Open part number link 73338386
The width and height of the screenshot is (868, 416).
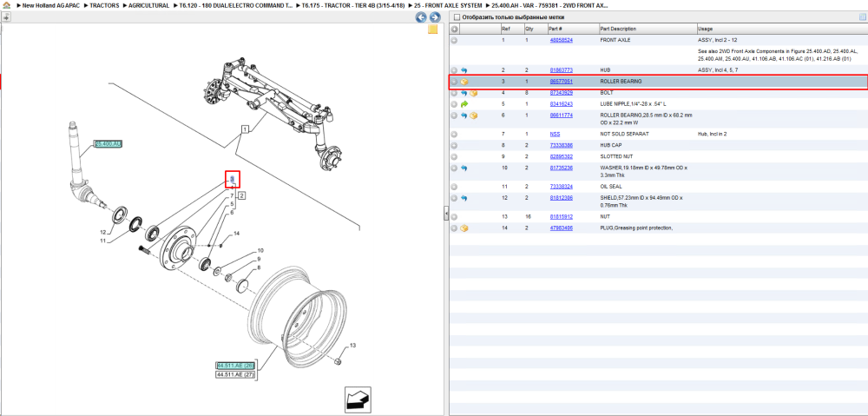click(x=561, y=145)
